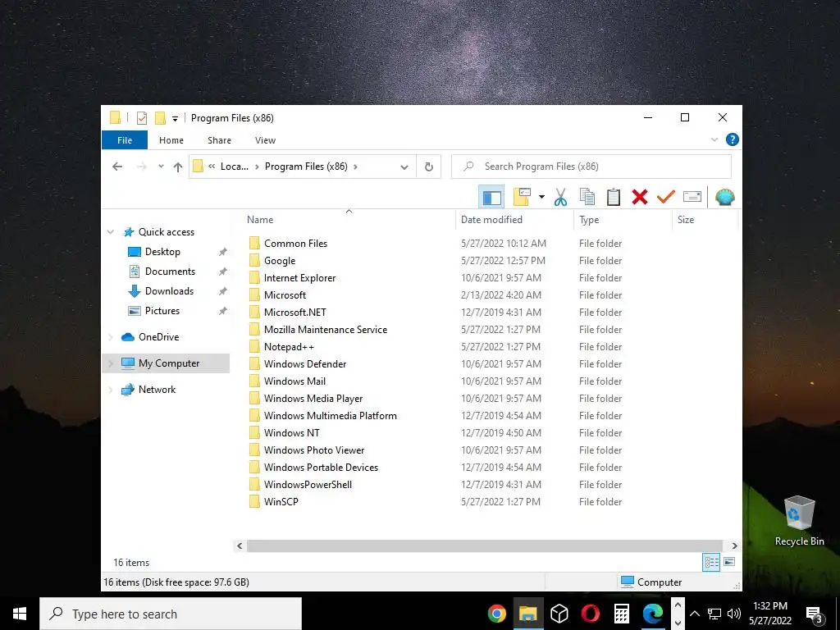
Task: Open Google Chrome from the taskbar
Action: (496, 614)
